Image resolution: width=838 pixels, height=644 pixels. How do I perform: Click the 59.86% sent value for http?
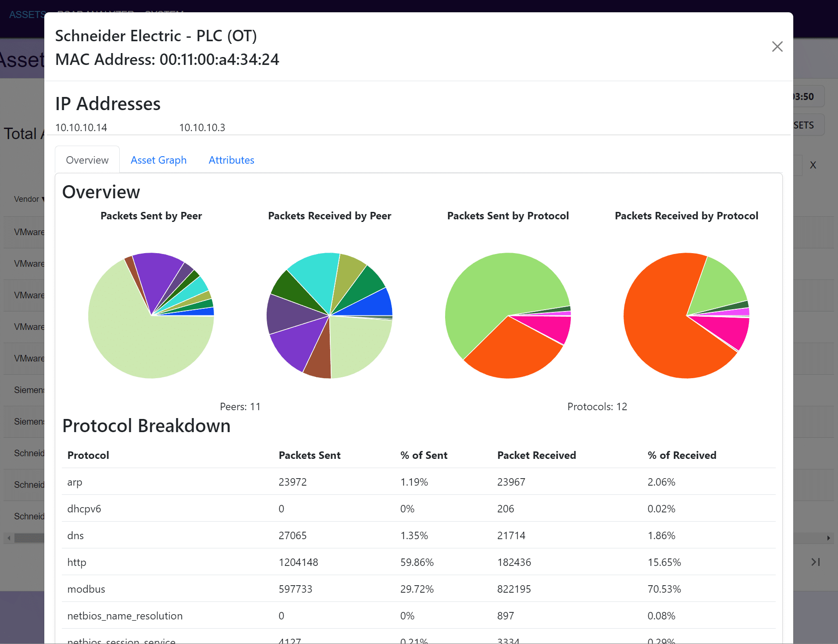click(x=417, y=562)
